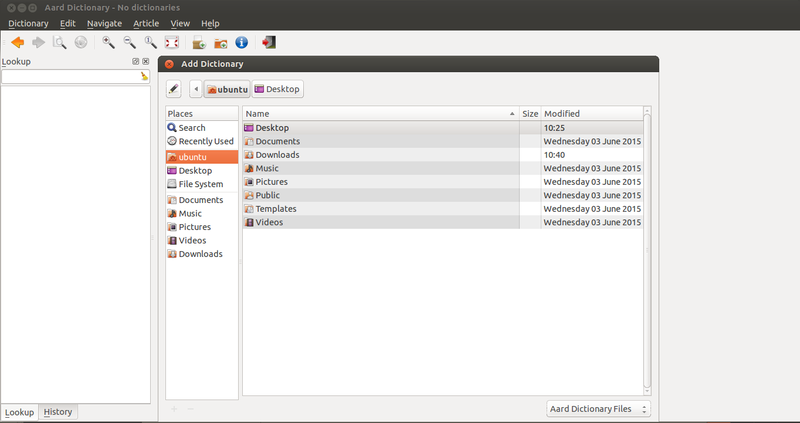Image resolution: width=800 pixels, height=423 pixels.
Task: Select Videos bookmark in Places
Action: 202,240
